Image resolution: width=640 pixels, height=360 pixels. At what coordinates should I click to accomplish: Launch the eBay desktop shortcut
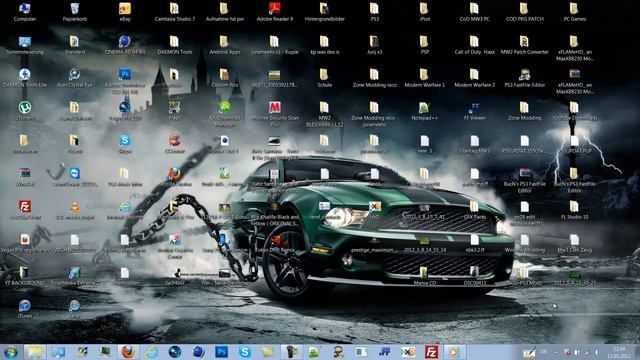pyautogui.click(x=124, y=12)
